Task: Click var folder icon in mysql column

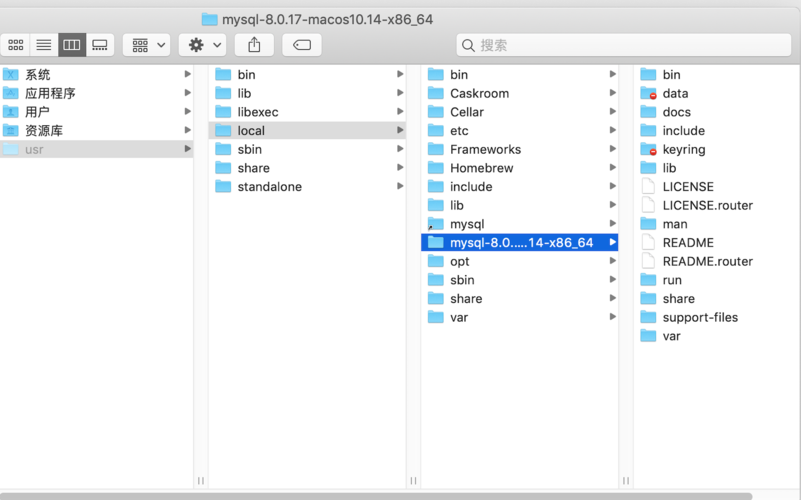Action: tap(648, 336)
